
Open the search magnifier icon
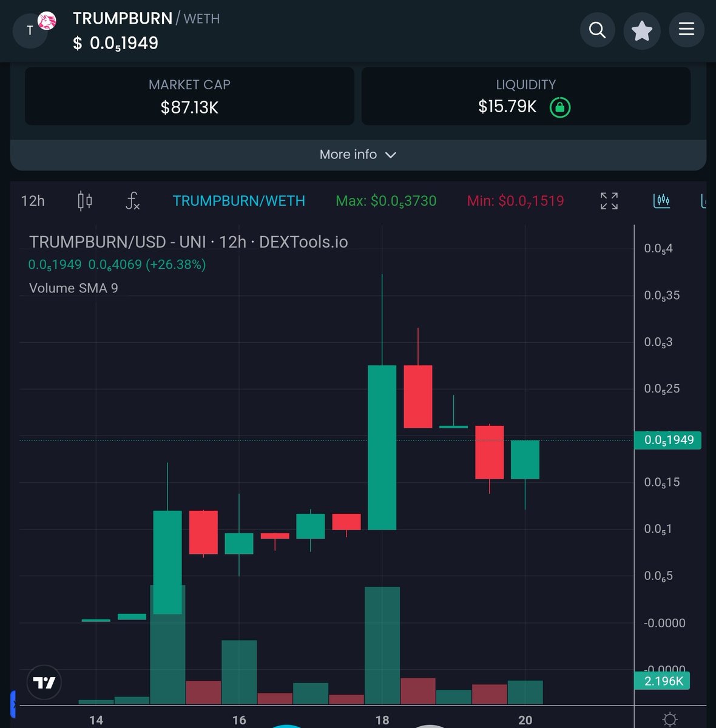point(597,30)
